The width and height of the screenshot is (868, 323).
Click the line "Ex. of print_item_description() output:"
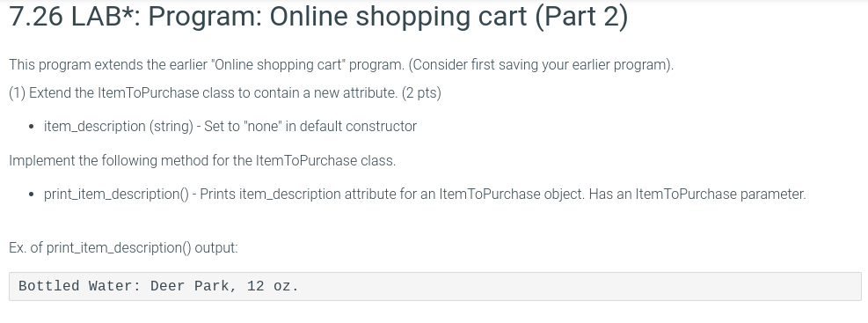point(123,247)
